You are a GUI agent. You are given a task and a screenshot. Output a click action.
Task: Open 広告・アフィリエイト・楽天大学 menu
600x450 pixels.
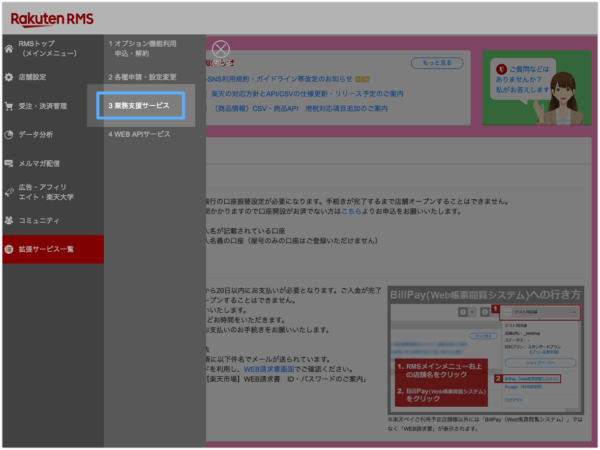coord(53,192)
